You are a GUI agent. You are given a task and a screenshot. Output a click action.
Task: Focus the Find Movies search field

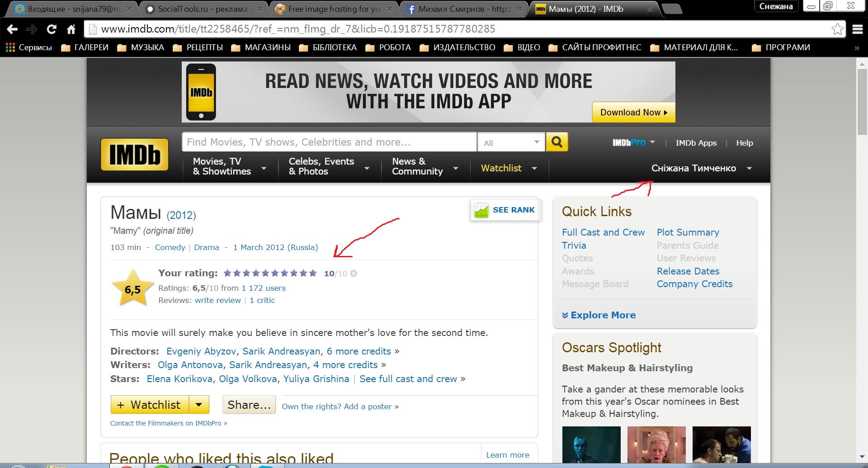click(329, 142)
